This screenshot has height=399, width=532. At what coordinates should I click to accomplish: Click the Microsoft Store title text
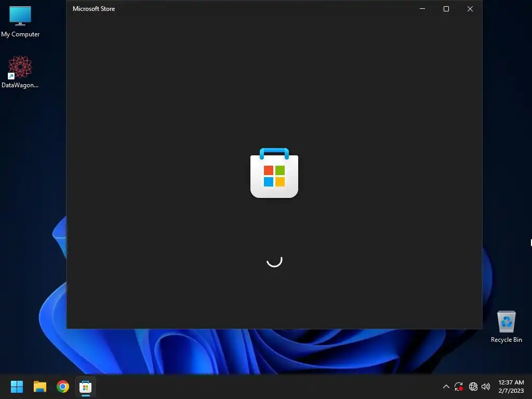[94, 9]
